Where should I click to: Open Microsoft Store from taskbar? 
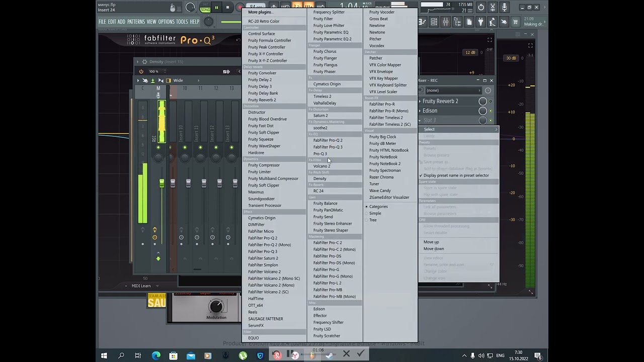173,355
